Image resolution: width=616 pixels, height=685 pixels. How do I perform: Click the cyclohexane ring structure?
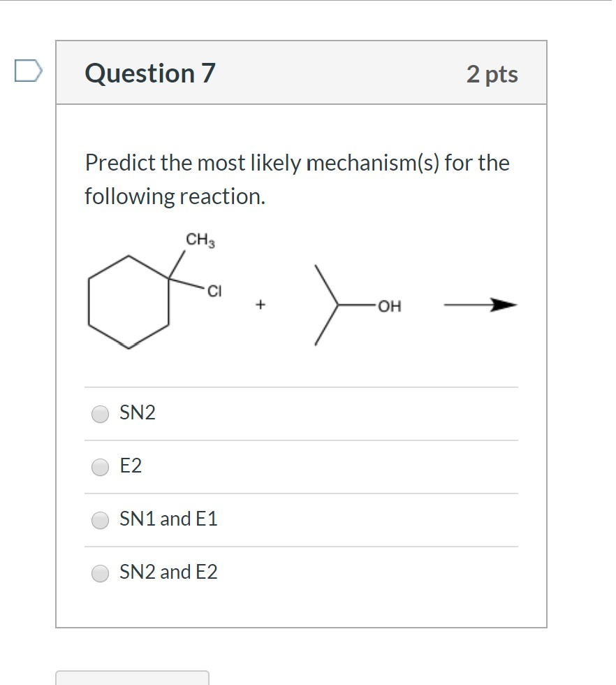129,302
